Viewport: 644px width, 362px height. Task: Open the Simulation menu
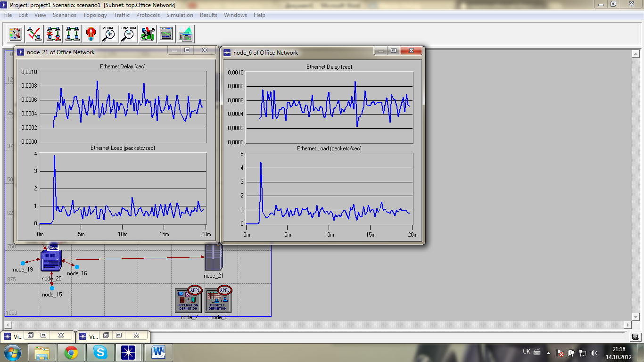point(180,15)
